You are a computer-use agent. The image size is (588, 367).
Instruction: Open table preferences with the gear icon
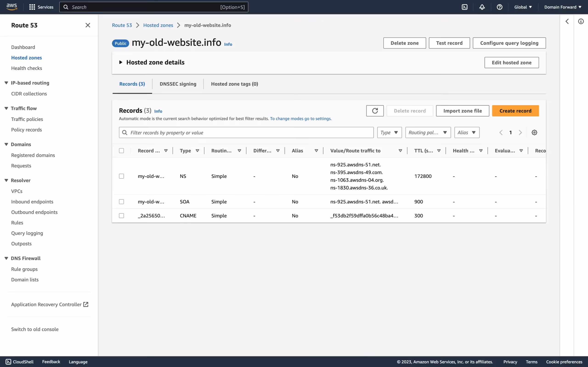pyautogui.click(x=534, y=132)
